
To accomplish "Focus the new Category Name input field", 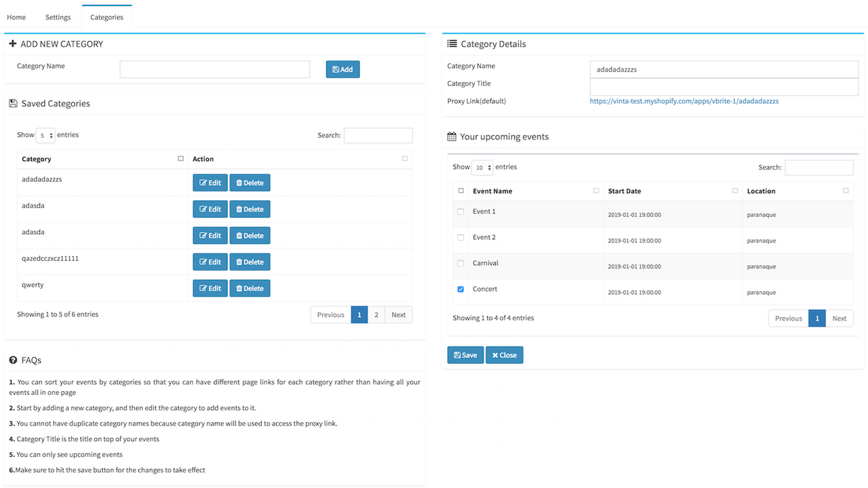I will (215, 69).
